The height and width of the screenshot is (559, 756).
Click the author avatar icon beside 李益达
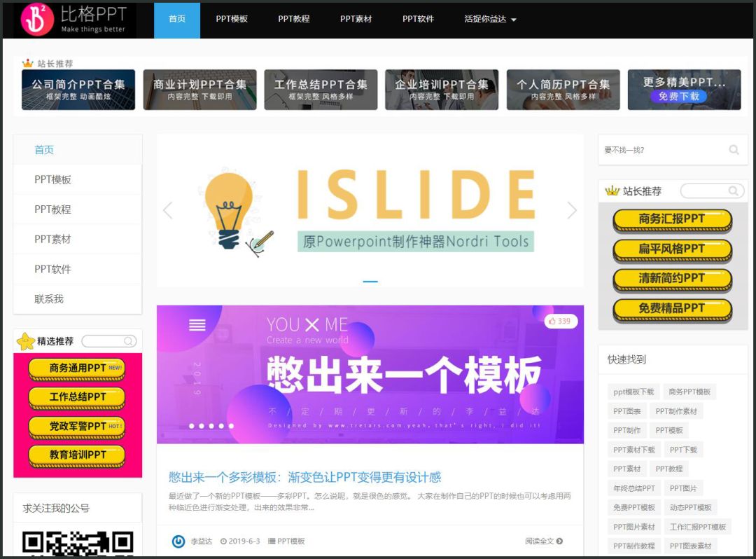click(x=178, y=541)
